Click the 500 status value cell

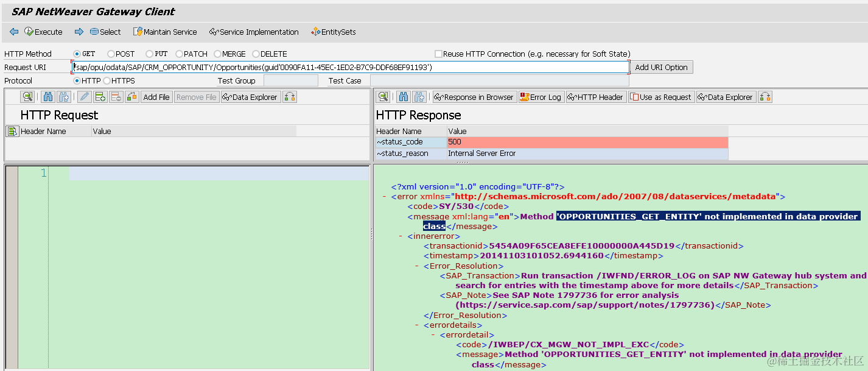pos(587,142)
